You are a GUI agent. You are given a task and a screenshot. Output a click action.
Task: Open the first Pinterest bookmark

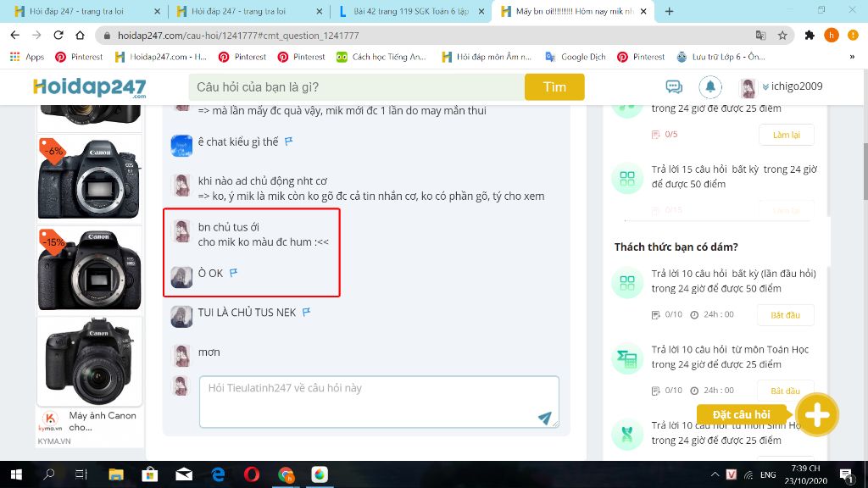click(x=79, y=57)
